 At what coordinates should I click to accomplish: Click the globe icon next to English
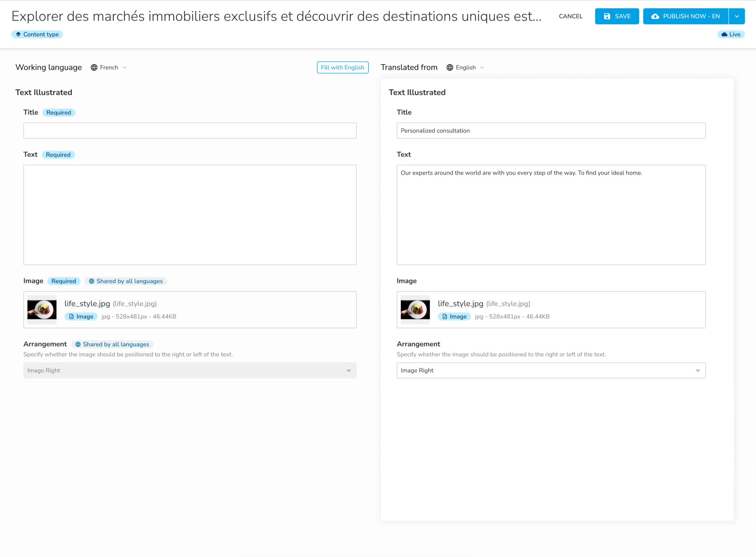tap(450, 67)
